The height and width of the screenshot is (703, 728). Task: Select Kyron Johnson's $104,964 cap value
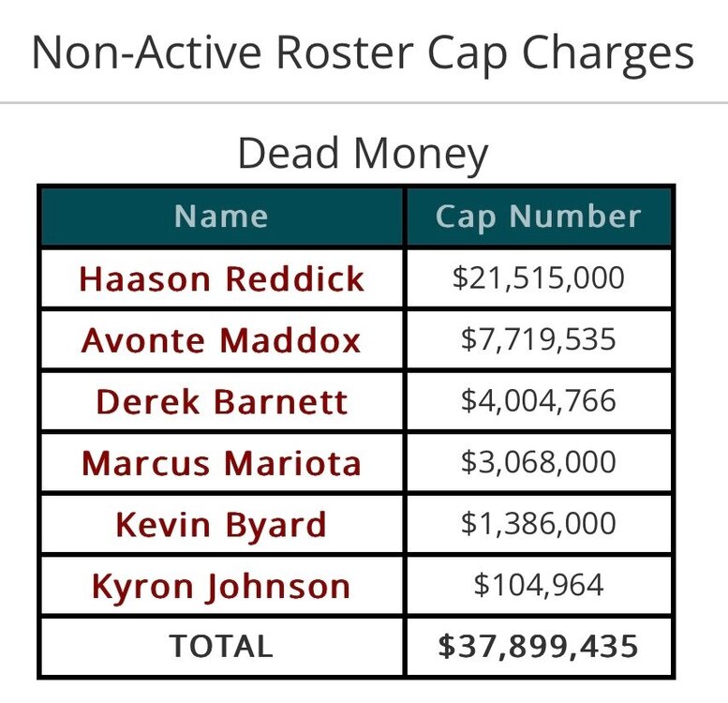click(x=538, y=586)
